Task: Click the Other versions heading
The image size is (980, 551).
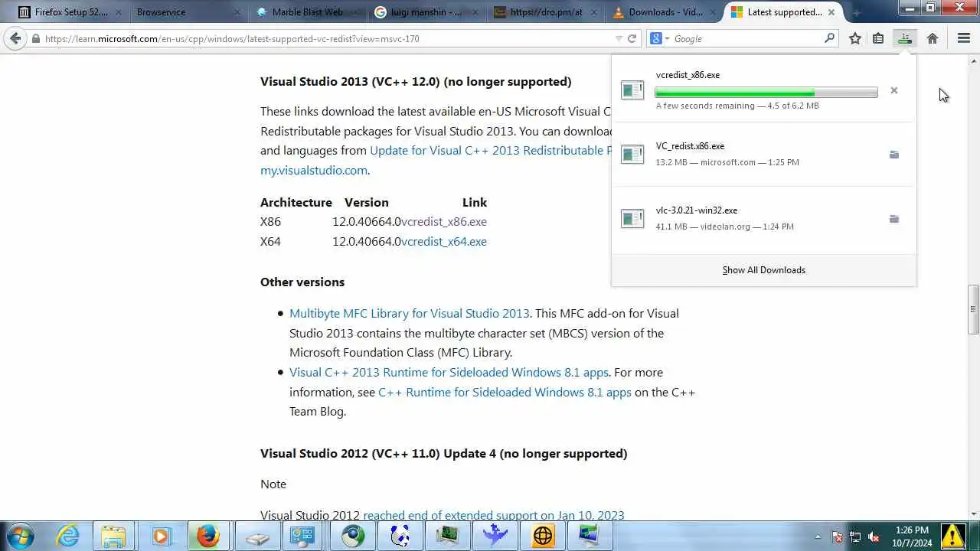Action: pos(302,282)
